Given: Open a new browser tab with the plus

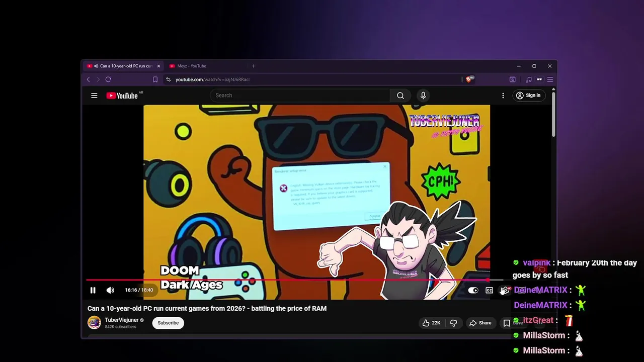Looking at the screenshot, I should coord(254,66).
